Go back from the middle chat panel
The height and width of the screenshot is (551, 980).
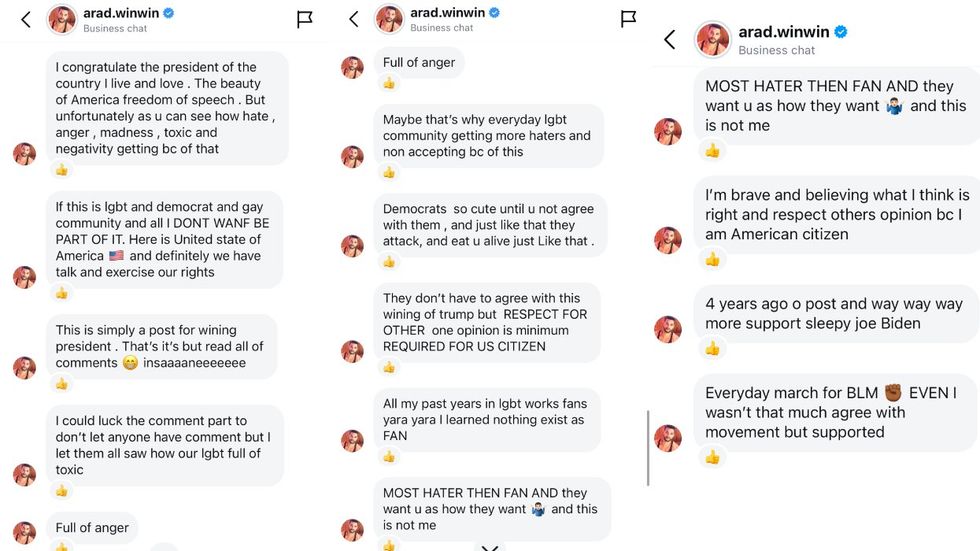click(x=353, y=19)
